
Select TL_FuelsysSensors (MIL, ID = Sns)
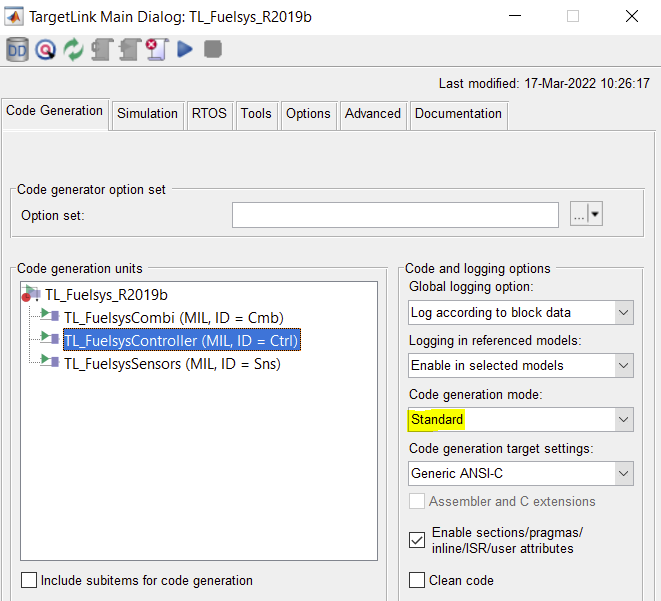(172, 363)
